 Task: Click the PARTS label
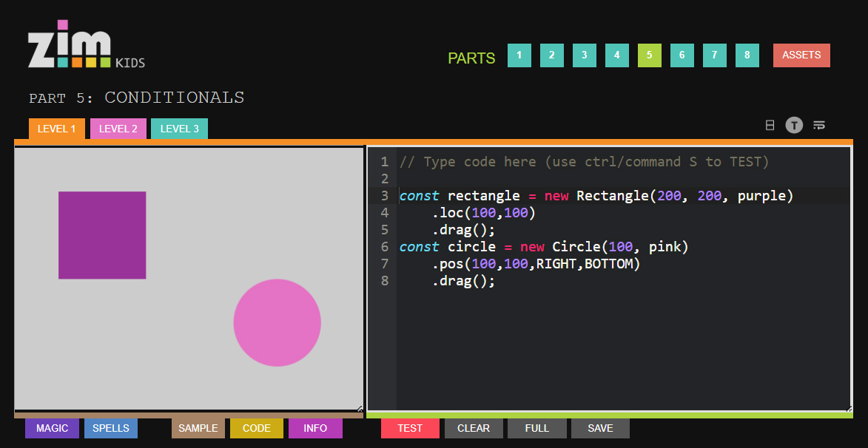pos(471,58)
